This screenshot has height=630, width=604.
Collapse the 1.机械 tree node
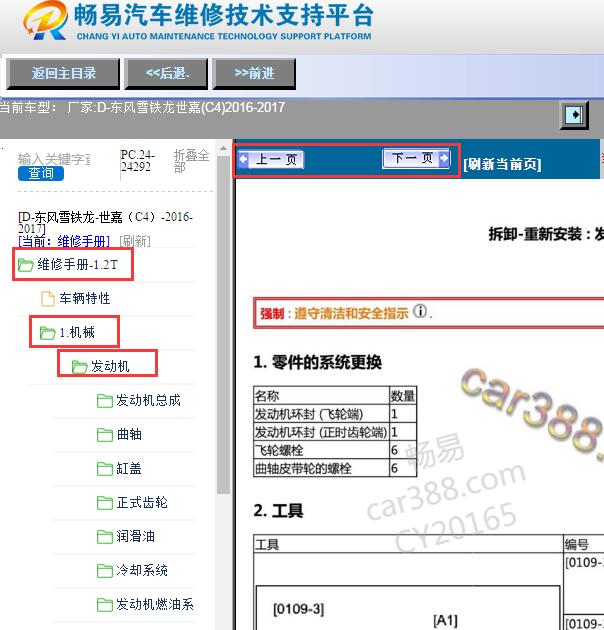[77, 332]
